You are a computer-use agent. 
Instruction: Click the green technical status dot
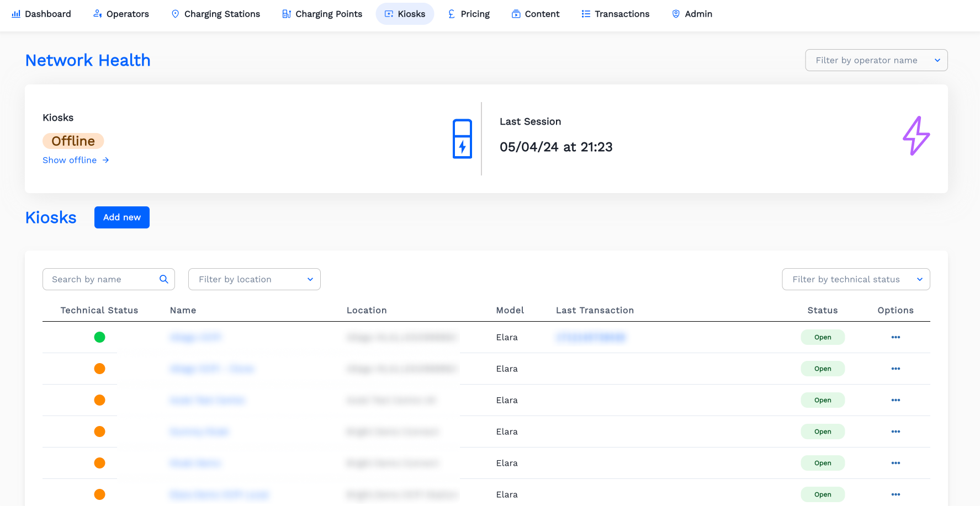pos(99,337)
